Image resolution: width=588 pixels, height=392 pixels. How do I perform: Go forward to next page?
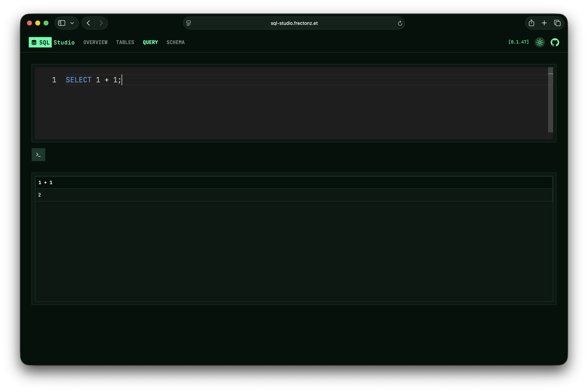pos(101,23)
